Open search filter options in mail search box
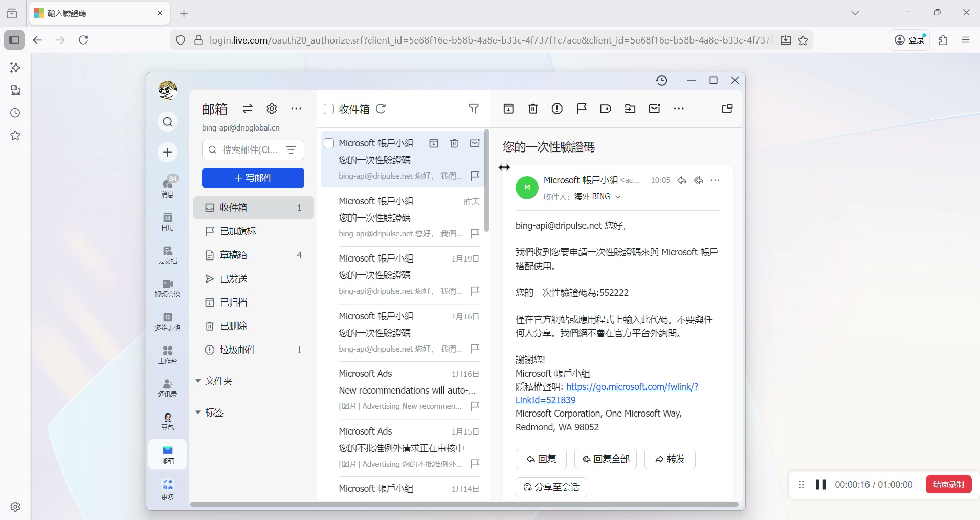Viewport: 980px width, 520px height. 291,149
